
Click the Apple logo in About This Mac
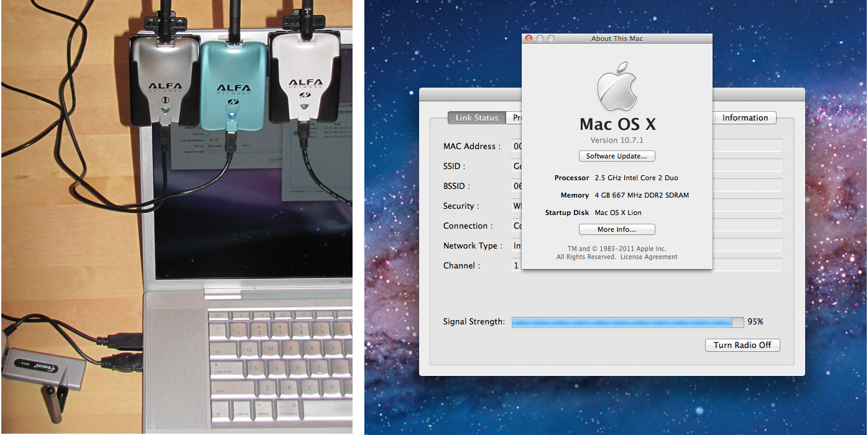[x=617, y=86]
